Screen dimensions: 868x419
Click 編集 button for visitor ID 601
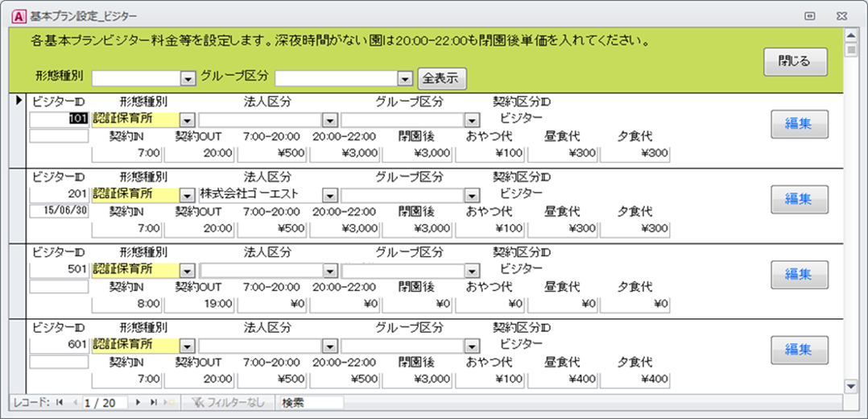pos(799,350)
